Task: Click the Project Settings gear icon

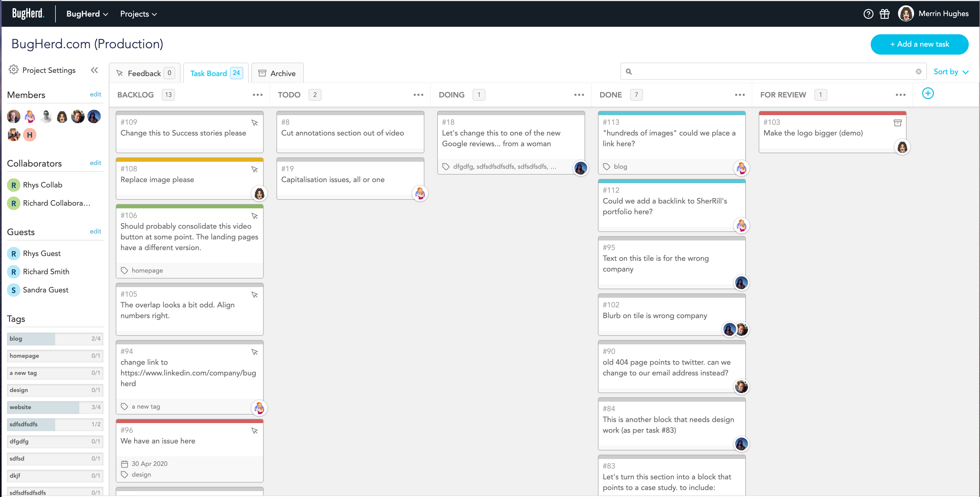Action: click(x=13, y=70)
